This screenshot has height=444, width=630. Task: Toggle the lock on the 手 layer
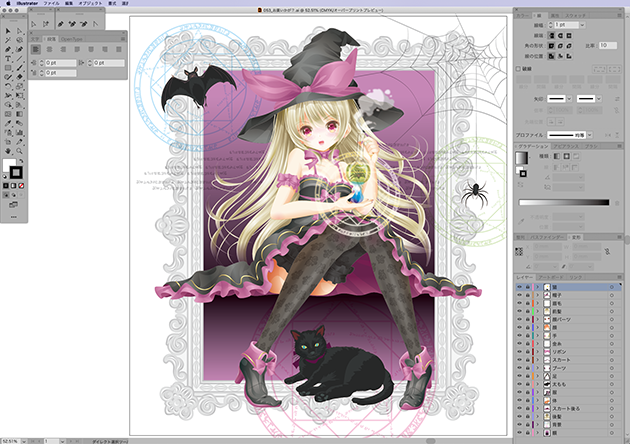pos(527,336)
